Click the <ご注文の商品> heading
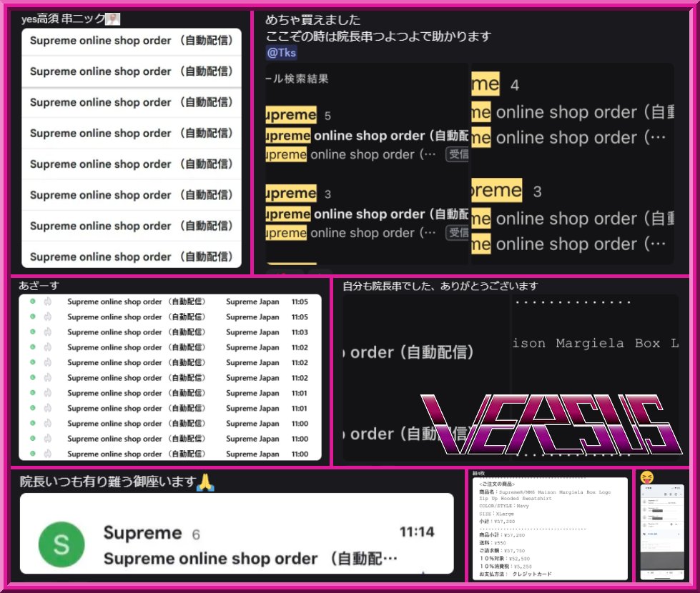 pos(497,484)
